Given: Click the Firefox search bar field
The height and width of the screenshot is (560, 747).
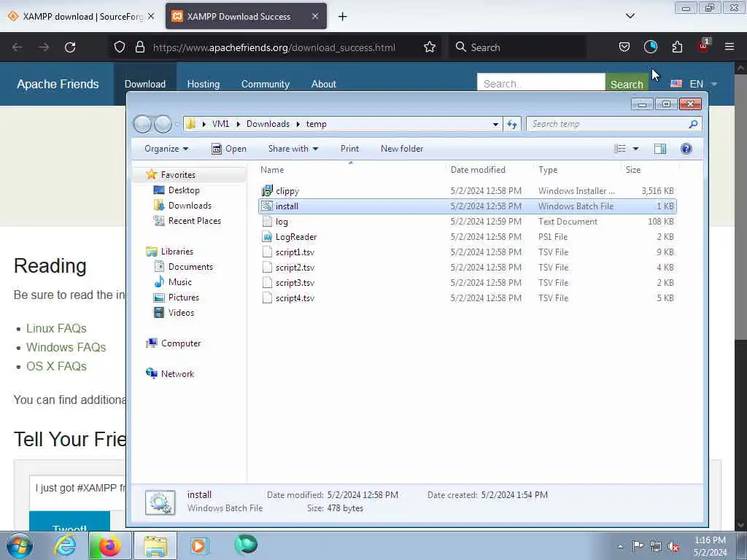Looking at the screenshot, I should click(x=518, y=47).
